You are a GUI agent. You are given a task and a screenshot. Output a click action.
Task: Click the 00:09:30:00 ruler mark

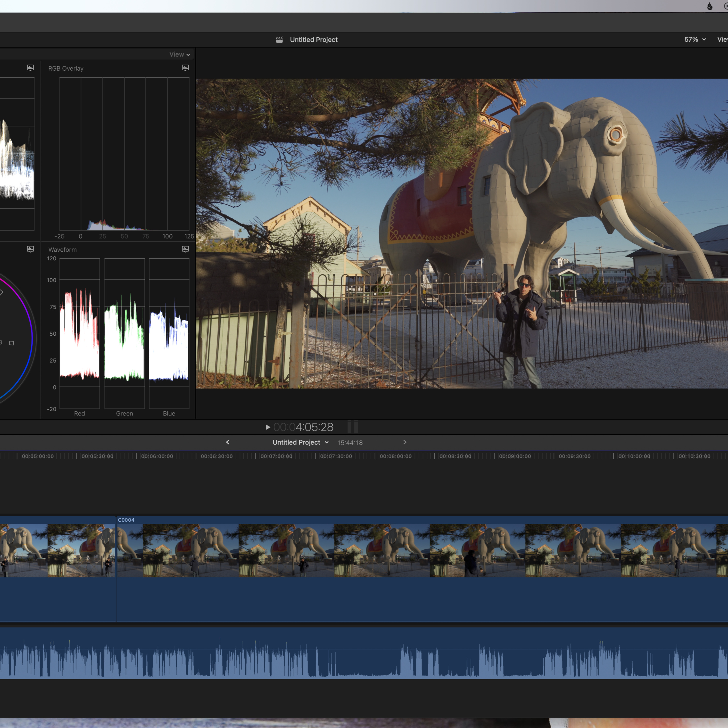[575, 456]
